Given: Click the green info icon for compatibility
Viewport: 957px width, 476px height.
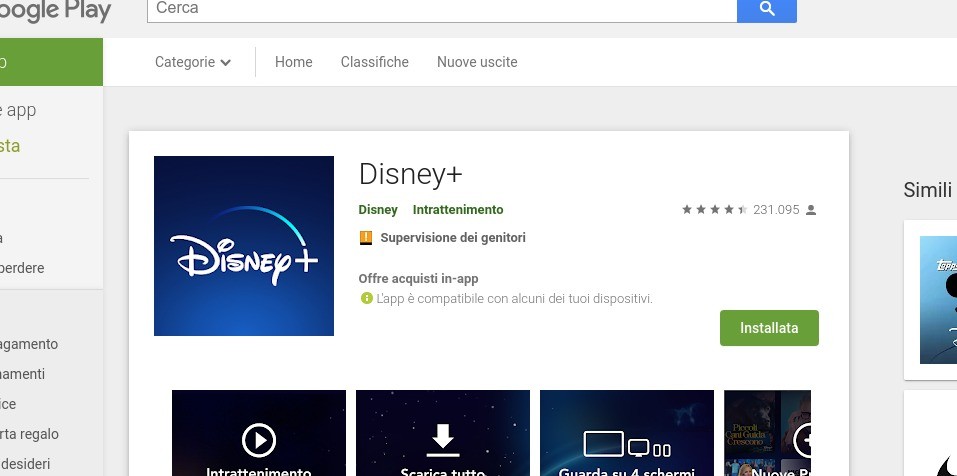Looking at the screenshot, I should point(366,298).
